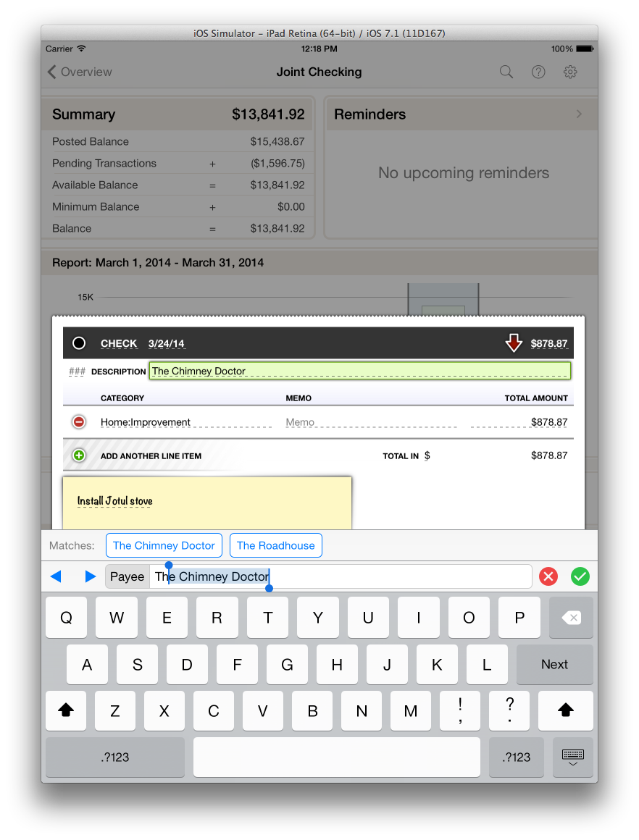The height and width of the screenshot is (840, 639).
Task: Toggle the cleared status circle on check
Action: point(79,343)
